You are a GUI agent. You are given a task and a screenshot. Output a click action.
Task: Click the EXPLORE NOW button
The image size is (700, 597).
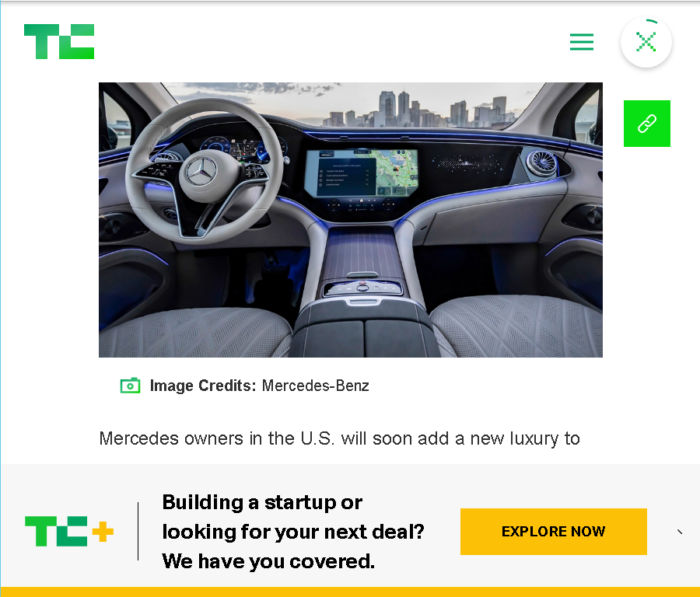pyautogui.click(x=554, y=532)
